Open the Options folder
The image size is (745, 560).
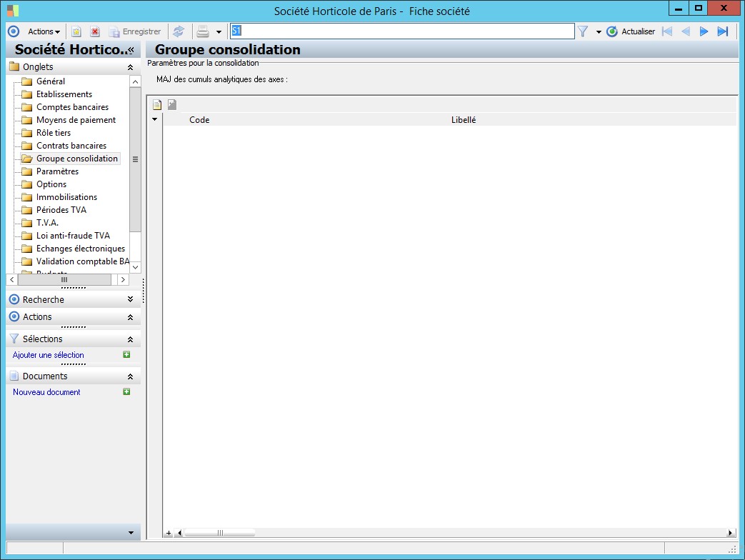pyautogui.click(x=51, y=184)
